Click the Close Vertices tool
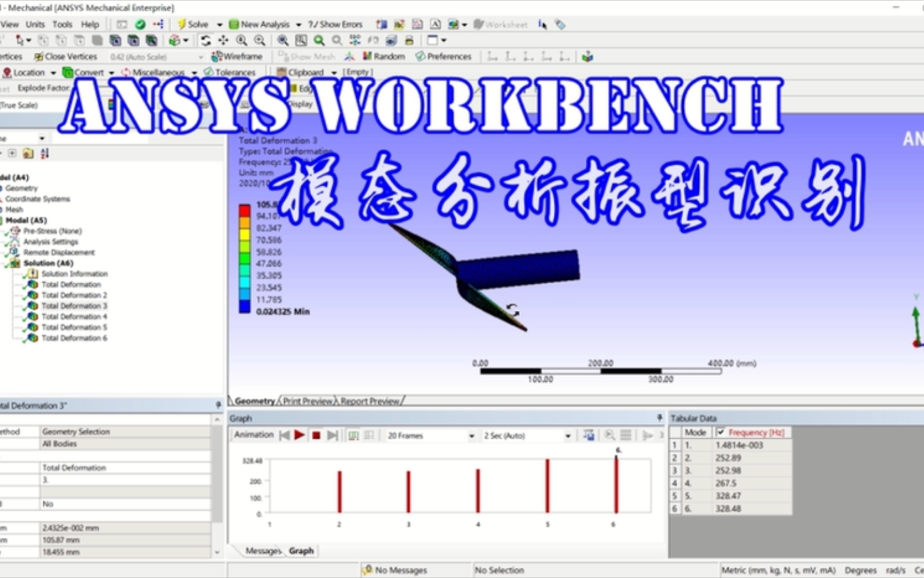 point(66,57)
